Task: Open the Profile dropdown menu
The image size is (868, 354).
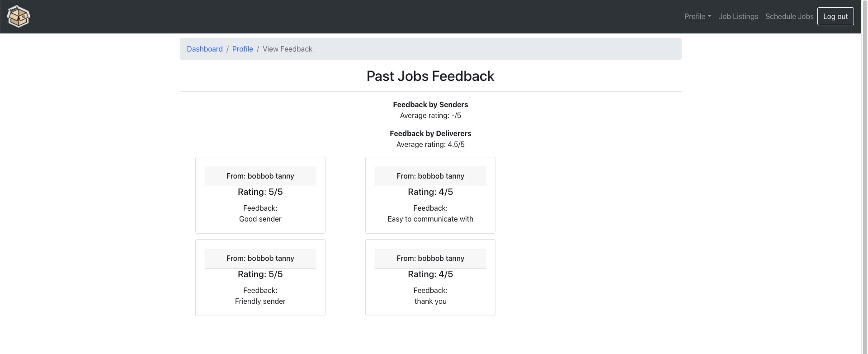Action: 698,16
